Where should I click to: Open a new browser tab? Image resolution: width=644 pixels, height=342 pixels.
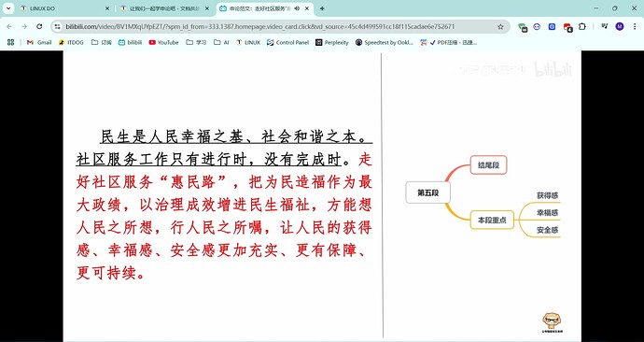[x=322, y=8]
